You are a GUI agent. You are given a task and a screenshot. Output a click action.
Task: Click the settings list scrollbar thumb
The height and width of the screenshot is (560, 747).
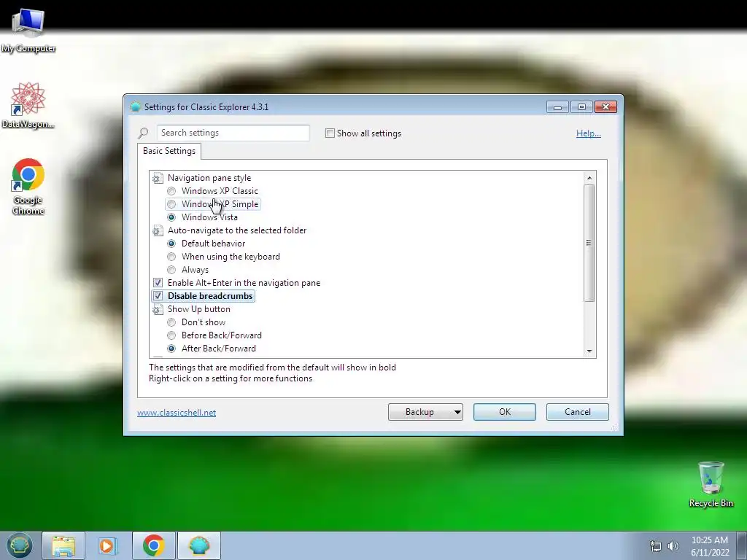point(589,243)
